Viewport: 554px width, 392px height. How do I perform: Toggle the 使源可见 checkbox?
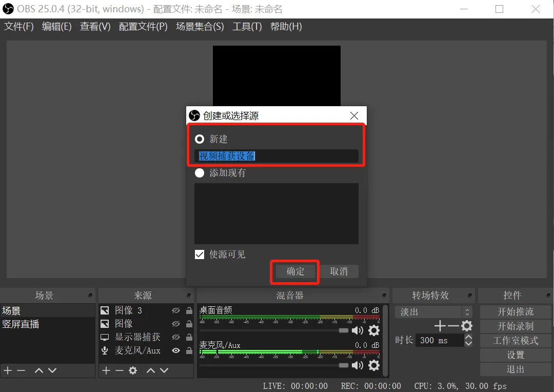coord(200,254)
